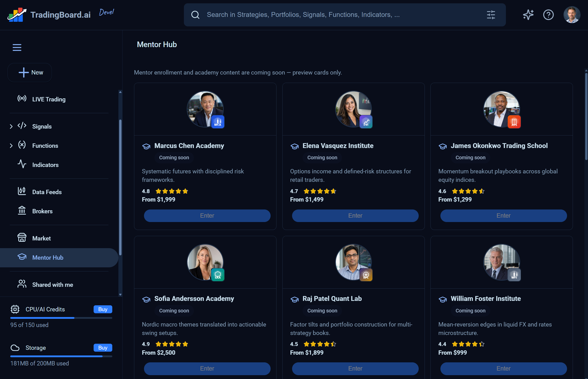Screen dimensions: 588x379
Task: Click Sofia Andersson profile photo
Action: (205, 262)
